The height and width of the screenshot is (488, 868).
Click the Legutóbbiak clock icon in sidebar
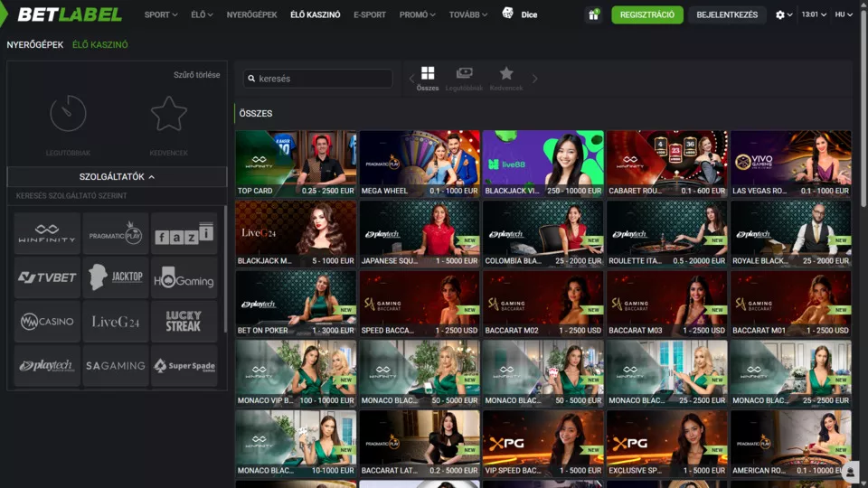[x=68, y=115]
